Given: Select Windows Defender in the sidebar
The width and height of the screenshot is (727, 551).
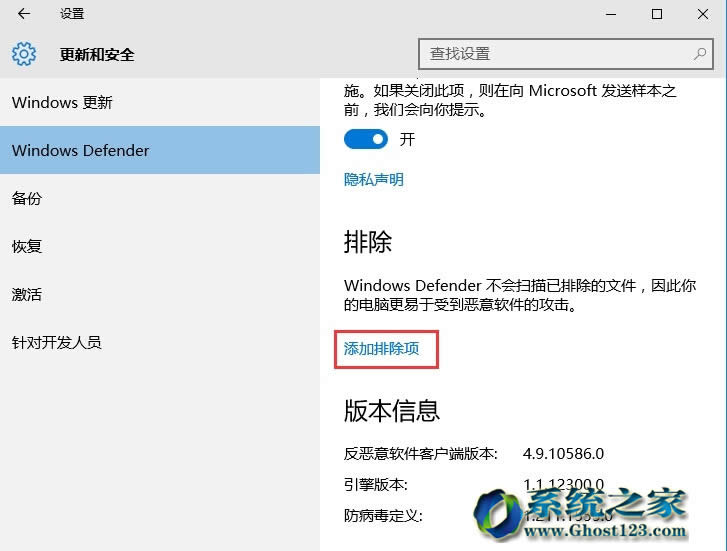Looking at the screenshot, I should point(80,150).
